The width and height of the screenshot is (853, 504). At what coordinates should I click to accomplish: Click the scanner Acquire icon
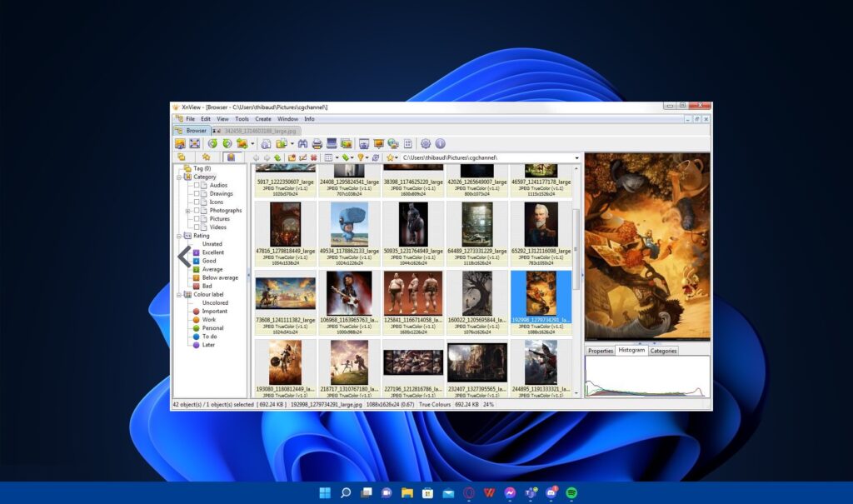pos(332,143)
